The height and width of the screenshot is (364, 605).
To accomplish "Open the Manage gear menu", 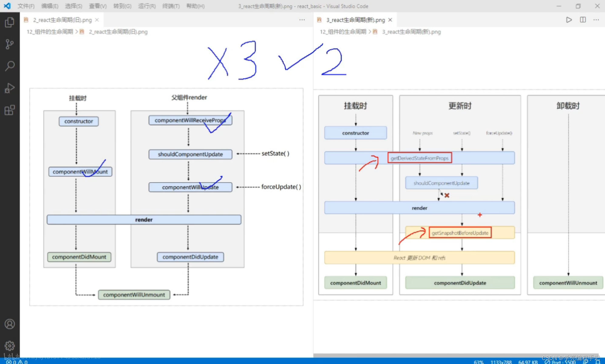I will coord(9,345).
